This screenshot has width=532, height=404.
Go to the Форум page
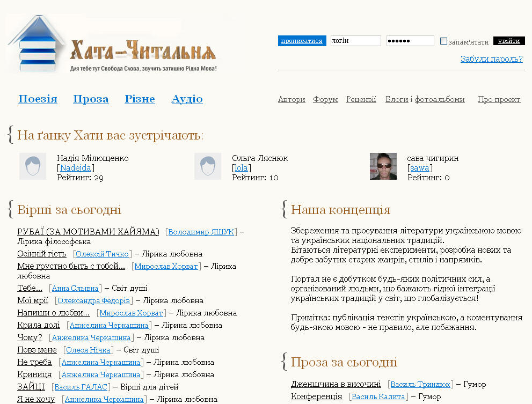[325, 99]
